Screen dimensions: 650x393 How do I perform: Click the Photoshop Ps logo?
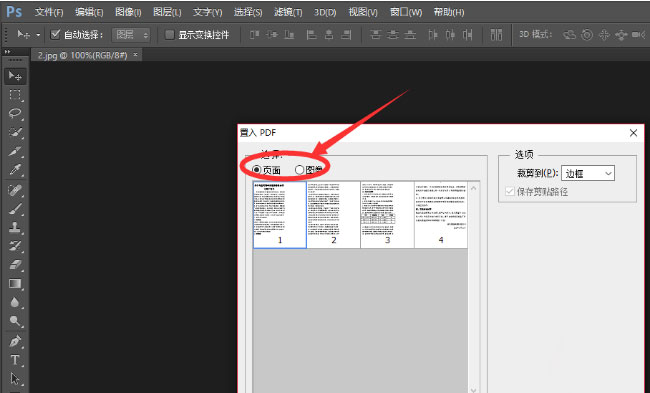pyautogui.click(x=14, y=12)
